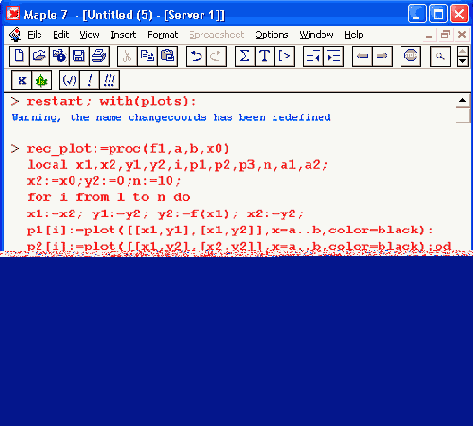Click the indent section toolbar icon

pos(333,56)
